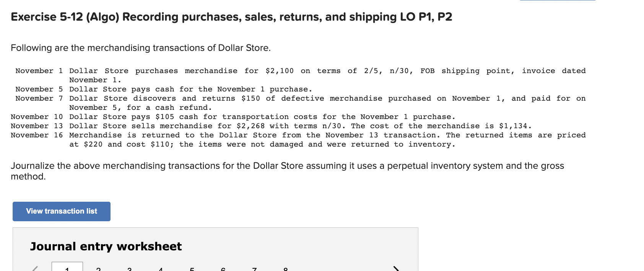Open the final journal entry step 8

(x=285, y=269)
